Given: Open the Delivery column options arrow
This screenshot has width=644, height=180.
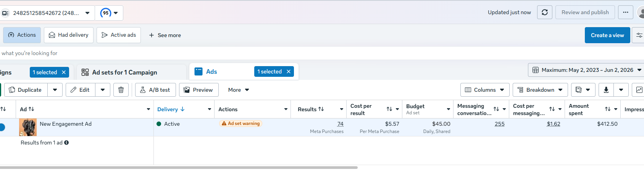Looking at the screenshot, I should [210, 109].
